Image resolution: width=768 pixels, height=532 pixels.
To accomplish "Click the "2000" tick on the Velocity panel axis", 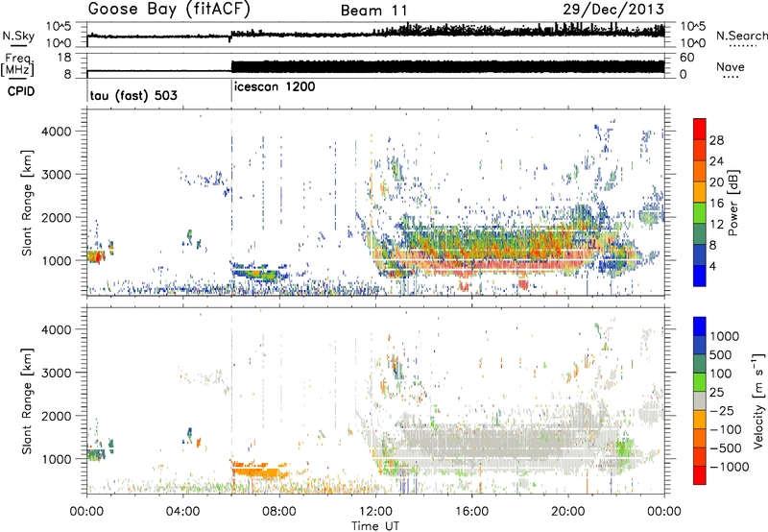I will pos(57,416).
